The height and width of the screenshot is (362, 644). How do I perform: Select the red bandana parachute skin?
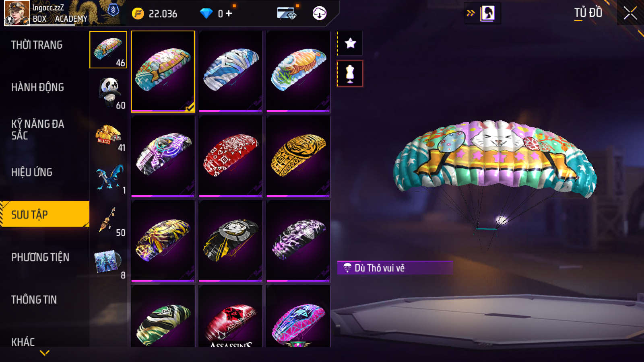coord(231,156)
